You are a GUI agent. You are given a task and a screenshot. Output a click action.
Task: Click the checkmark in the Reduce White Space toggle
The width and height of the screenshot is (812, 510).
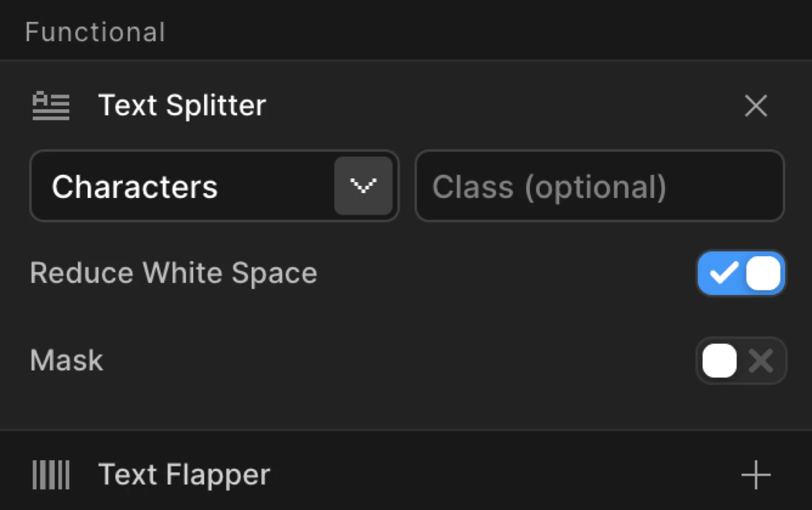[x=723, y=274]
